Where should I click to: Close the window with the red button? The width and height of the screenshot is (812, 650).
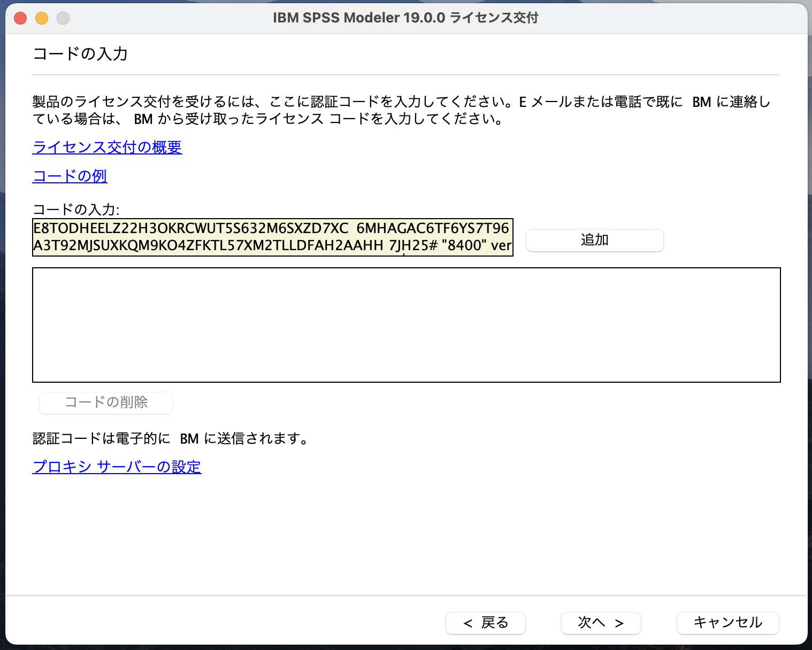coord(20,18)
